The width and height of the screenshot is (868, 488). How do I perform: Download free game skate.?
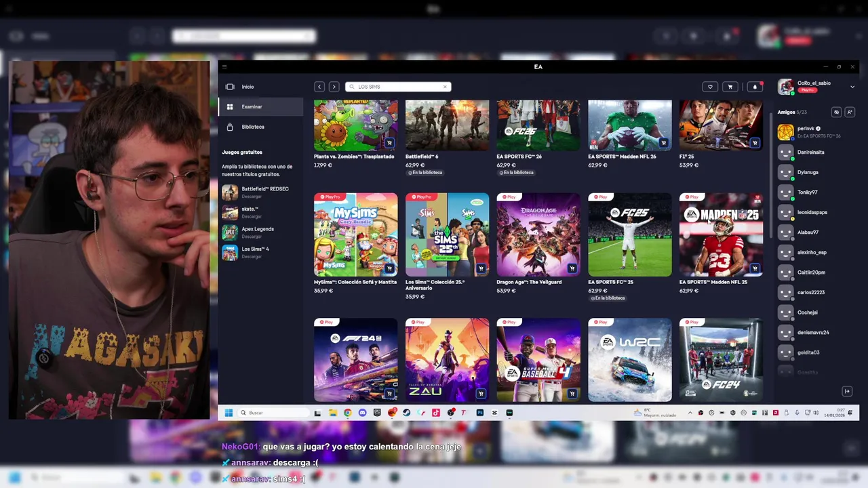[260, 212]
